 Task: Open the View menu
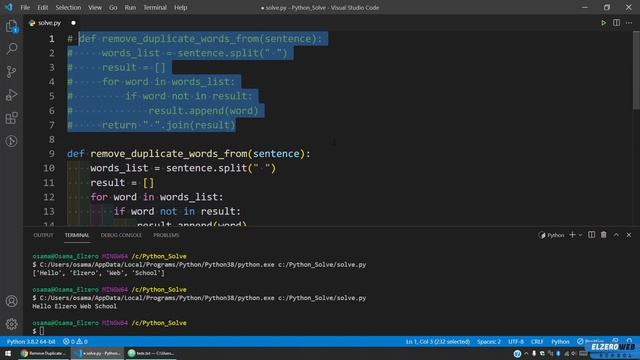click(x=95, y=7)
